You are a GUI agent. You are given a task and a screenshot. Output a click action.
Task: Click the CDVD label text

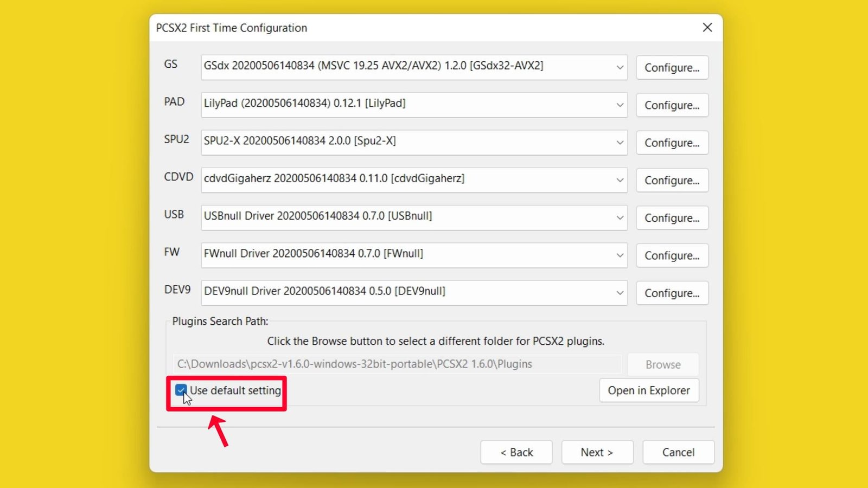pyautogui.click(x=178, y=177)
